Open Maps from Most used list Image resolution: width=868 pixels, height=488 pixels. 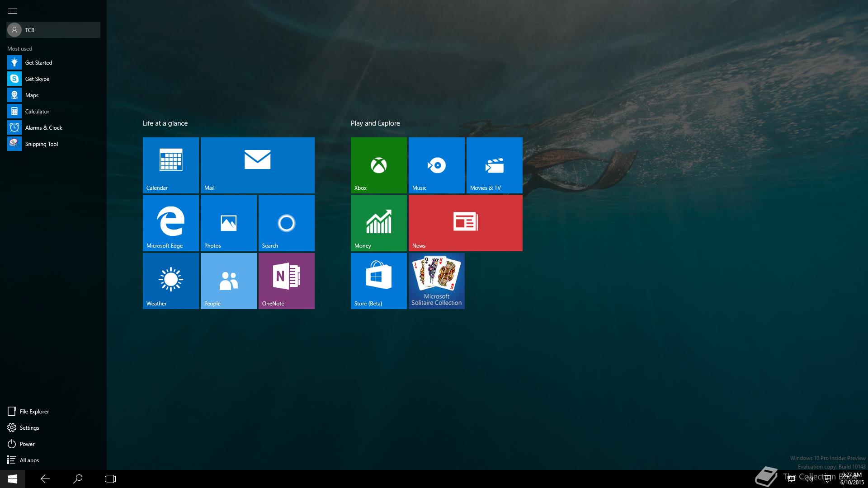click(x=53, y=95)
